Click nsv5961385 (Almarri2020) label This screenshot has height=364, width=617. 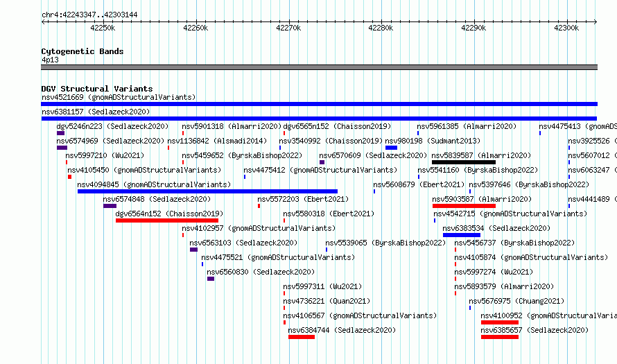(x=467, y=126)
